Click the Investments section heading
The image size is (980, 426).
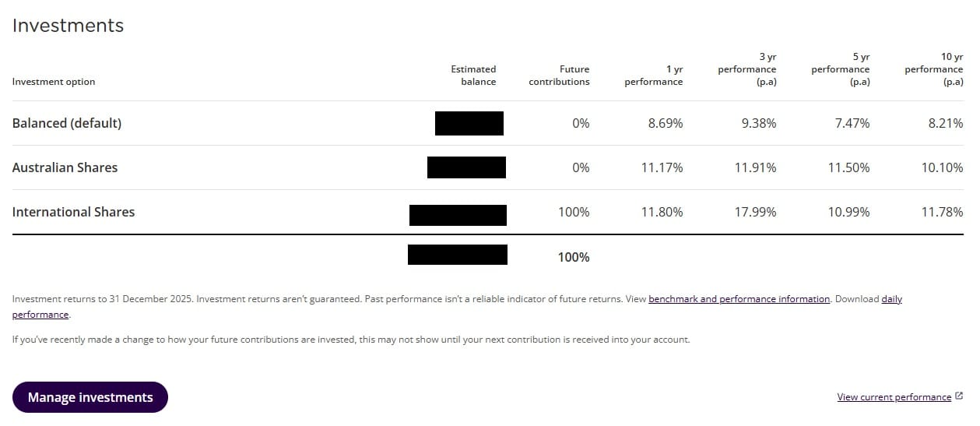pos(68,26)
